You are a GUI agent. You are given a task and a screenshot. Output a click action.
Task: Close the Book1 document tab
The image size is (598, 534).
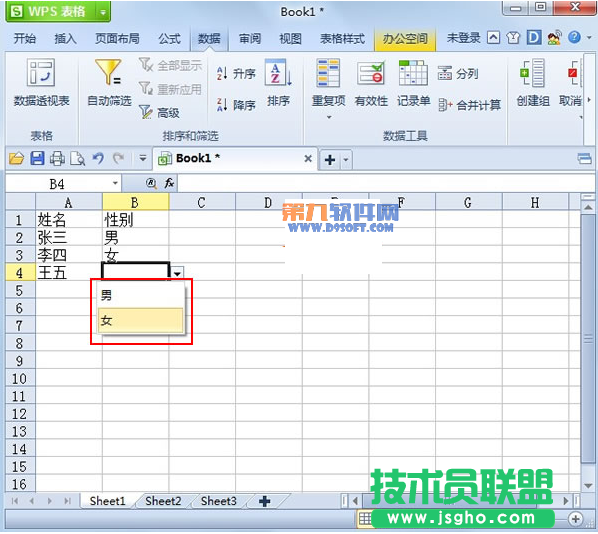pyautogui.click(x=308, y=158)
